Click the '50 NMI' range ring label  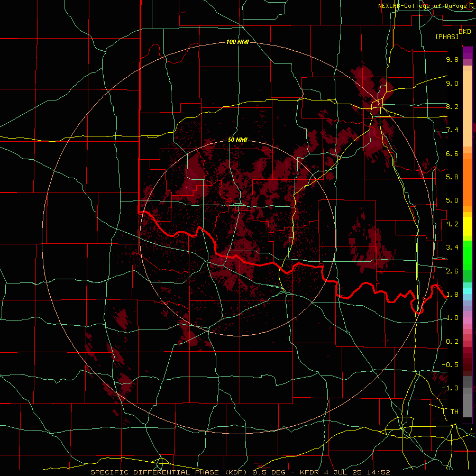(237, 140)
